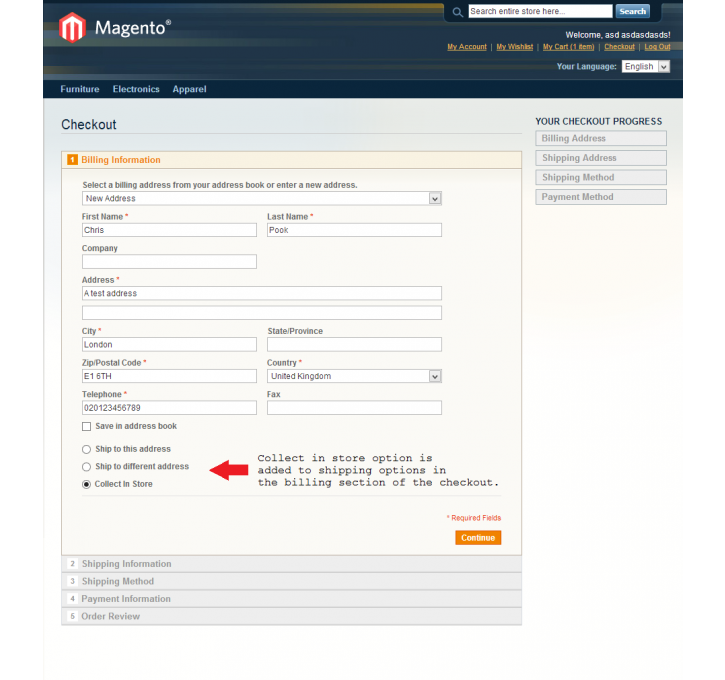725x680 pixels.
Task: Click the Search button
Action: coord(633,12)
